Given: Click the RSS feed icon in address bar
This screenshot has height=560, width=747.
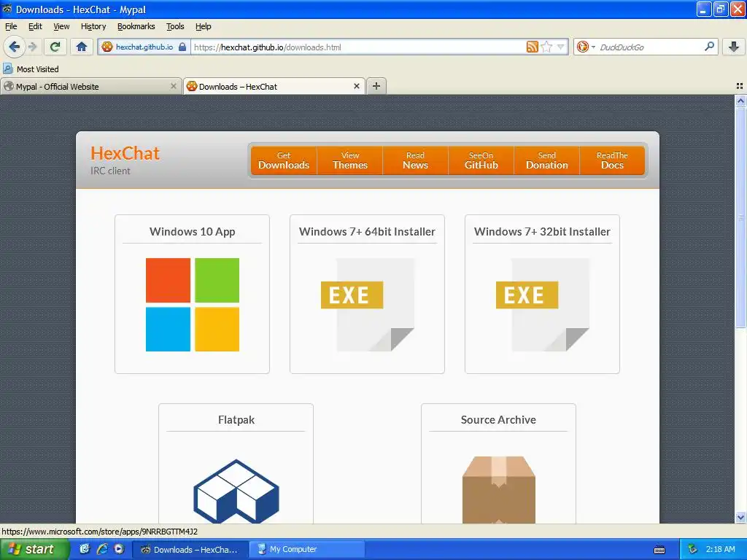Looking at the screenshot, I should [532, 47].
